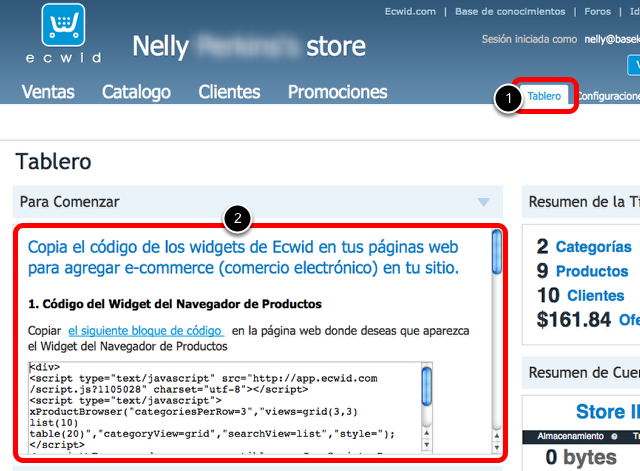The height and width of the screenshot is (471, 640).
Task: Collapse the Para Comenzar panel arrow
Action: pos(484,202)
